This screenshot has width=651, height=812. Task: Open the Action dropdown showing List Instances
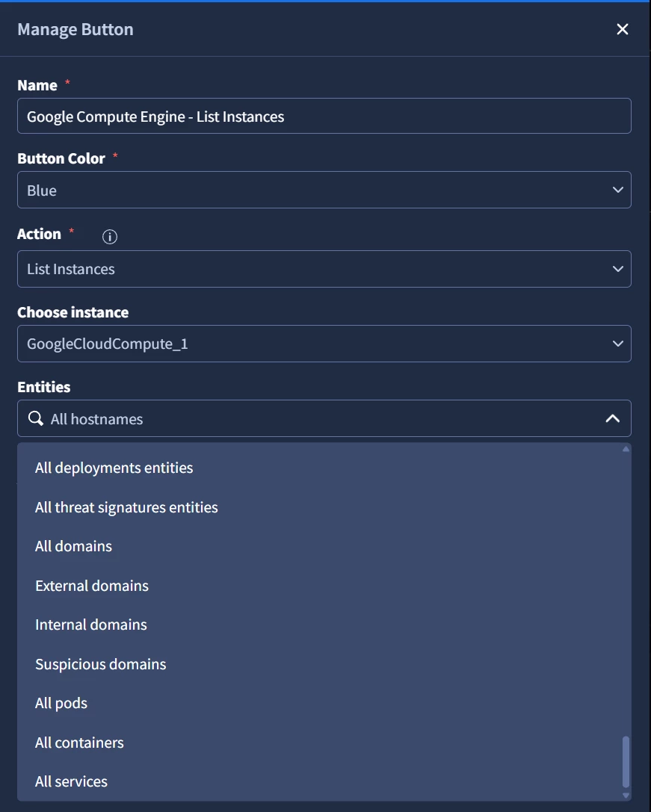324,269
